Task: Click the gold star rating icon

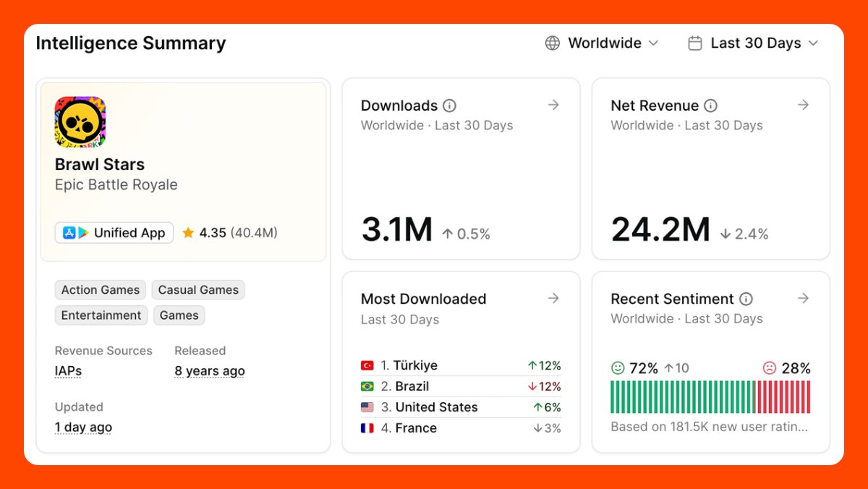Action: point(188,233)
